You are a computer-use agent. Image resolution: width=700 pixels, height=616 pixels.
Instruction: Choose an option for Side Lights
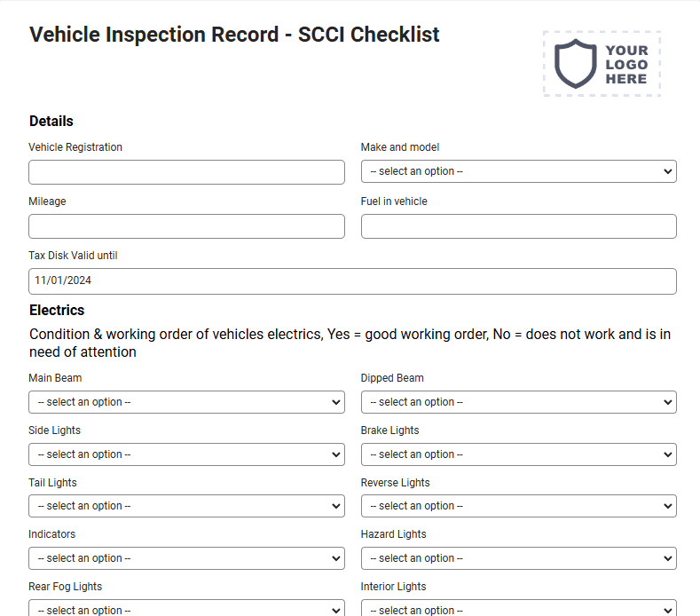click(186, 454)
